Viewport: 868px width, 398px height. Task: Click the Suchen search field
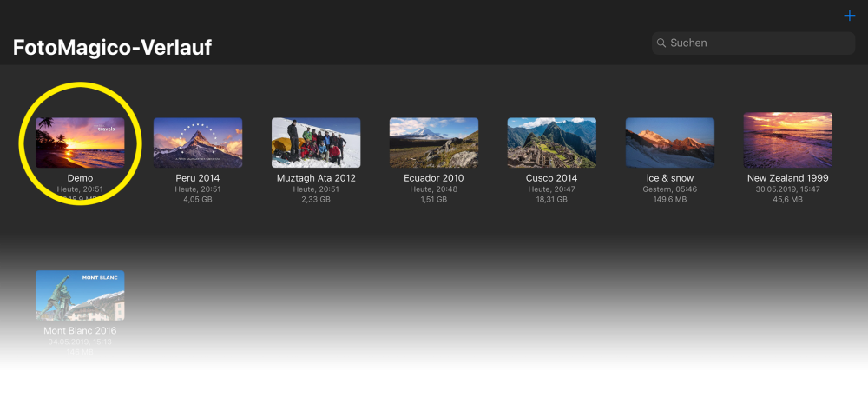point(753,43)
